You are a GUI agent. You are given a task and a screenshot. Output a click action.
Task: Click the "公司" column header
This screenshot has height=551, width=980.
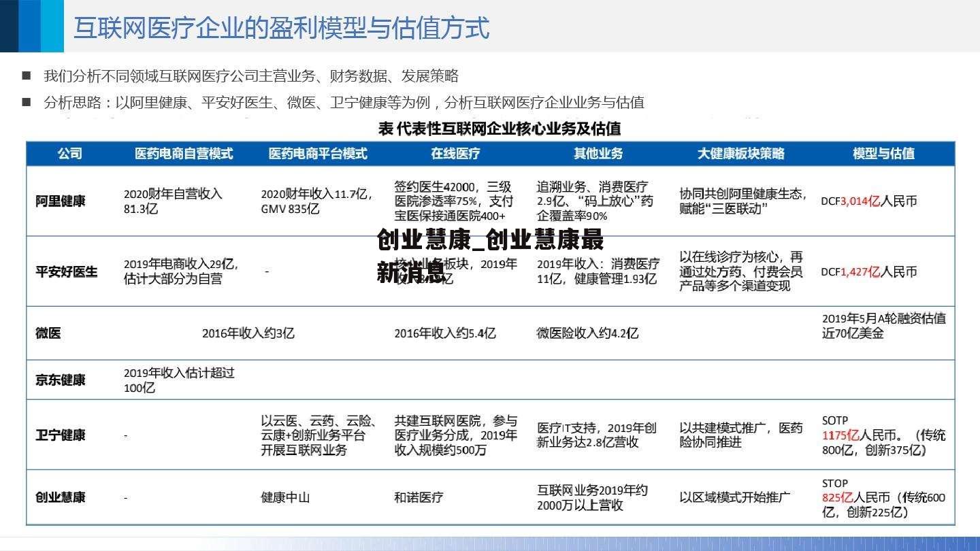pyautogui.click(x=69, y=154)
